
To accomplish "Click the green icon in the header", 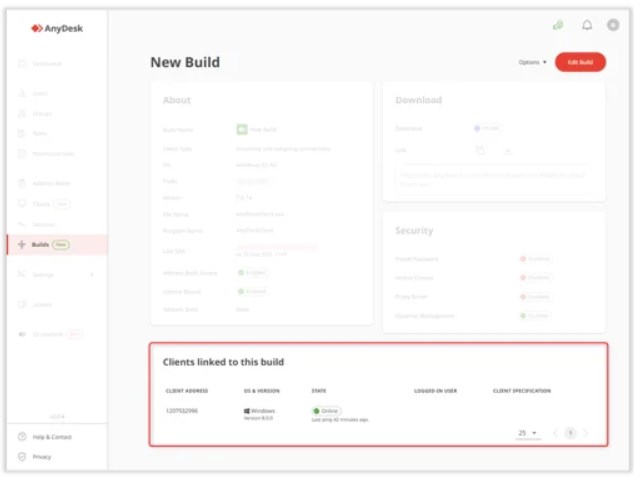I will tap(558, 25).
